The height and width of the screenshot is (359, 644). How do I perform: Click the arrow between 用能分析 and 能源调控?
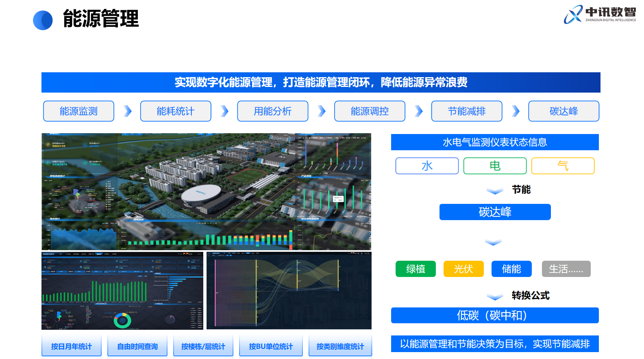coord(322,111)
